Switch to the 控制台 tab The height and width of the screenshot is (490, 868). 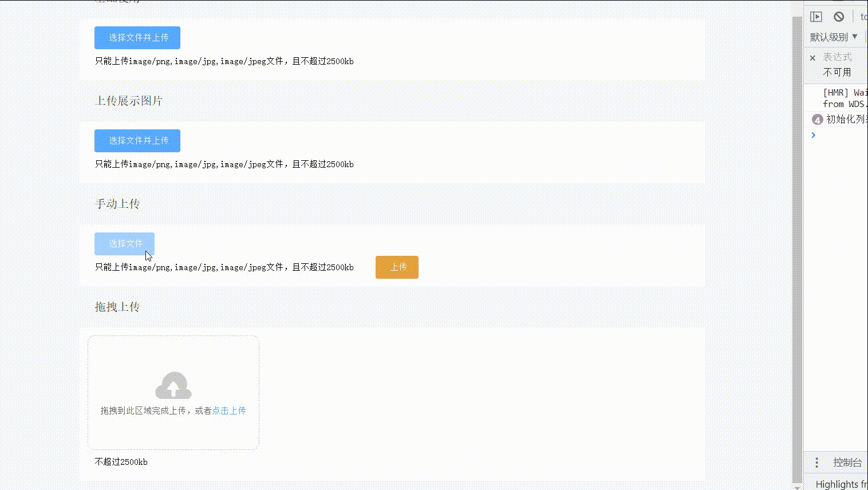coord(847,463)
